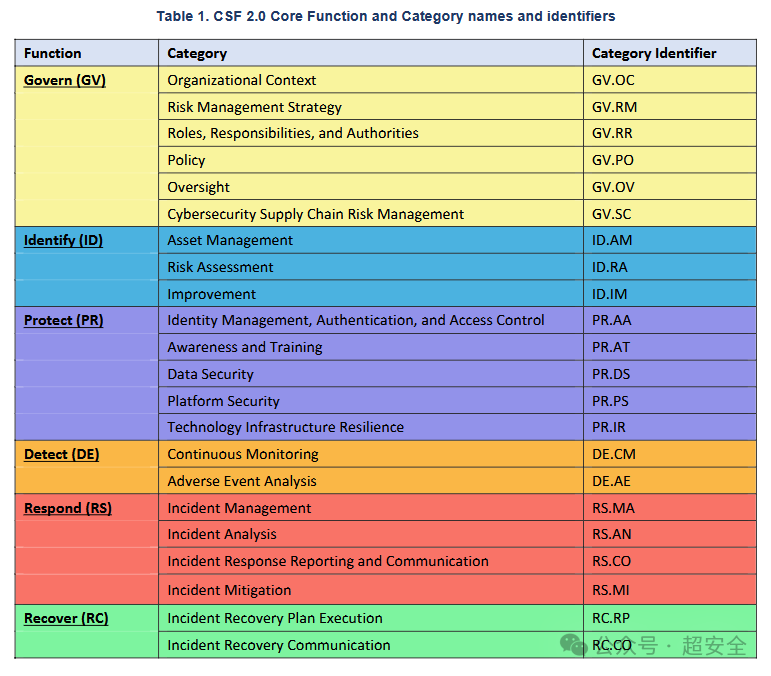
Task: Select the table title 'Table 1. CSF 2.0 Core Function...'
Action: point(386,16)
